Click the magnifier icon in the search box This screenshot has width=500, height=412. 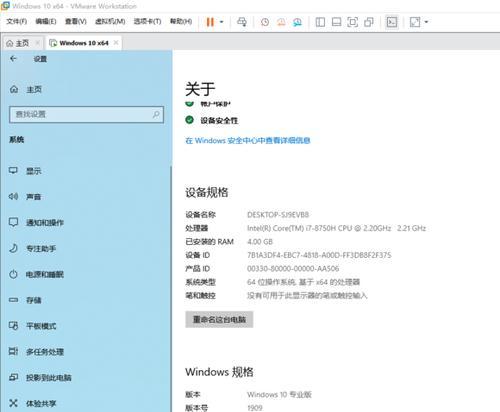[156, 114]
